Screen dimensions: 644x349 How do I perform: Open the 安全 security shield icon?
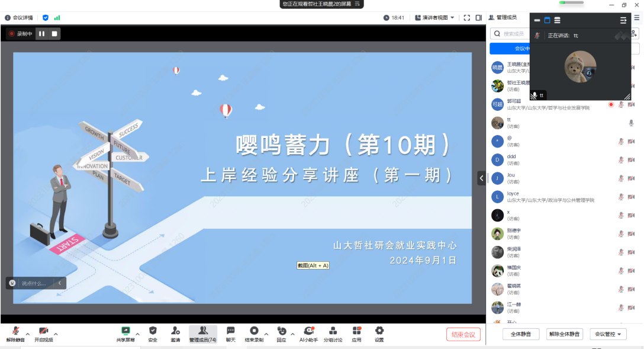[153, 334]
